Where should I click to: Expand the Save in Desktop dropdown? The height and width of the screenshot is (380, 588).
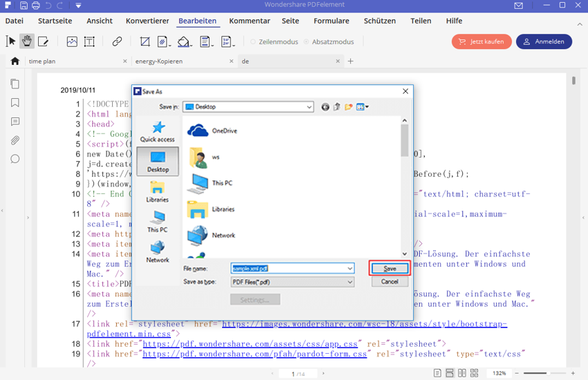(x=309, y=107)
